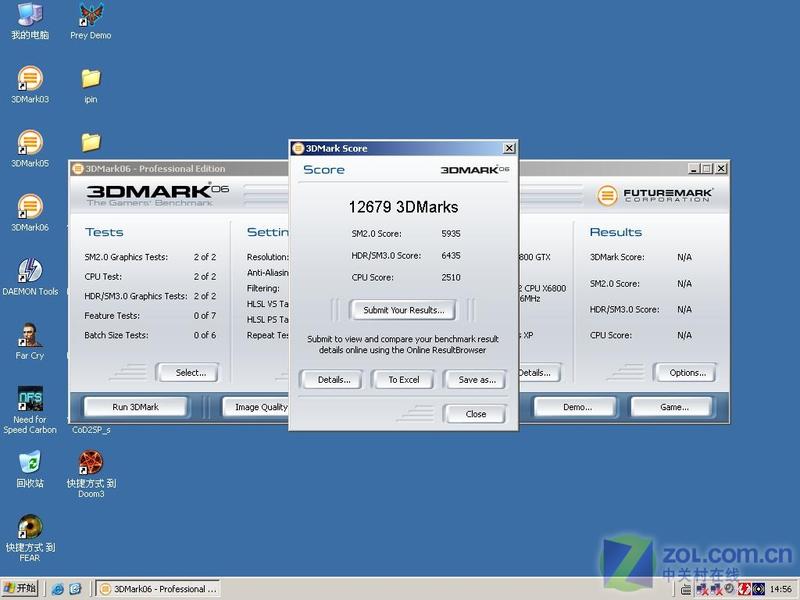Click the Details button in the score dialog

point(334,380)
